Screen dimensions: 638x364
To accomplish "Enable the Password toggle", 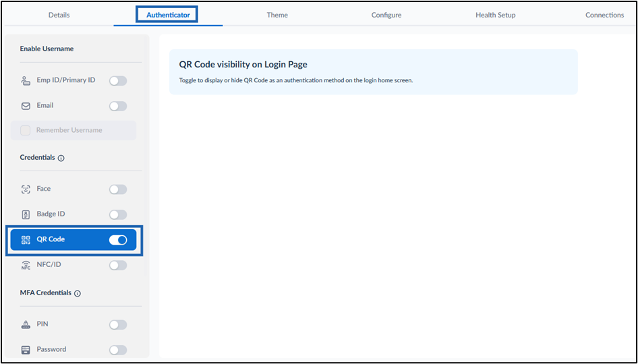I will click(x=118, y=350).
